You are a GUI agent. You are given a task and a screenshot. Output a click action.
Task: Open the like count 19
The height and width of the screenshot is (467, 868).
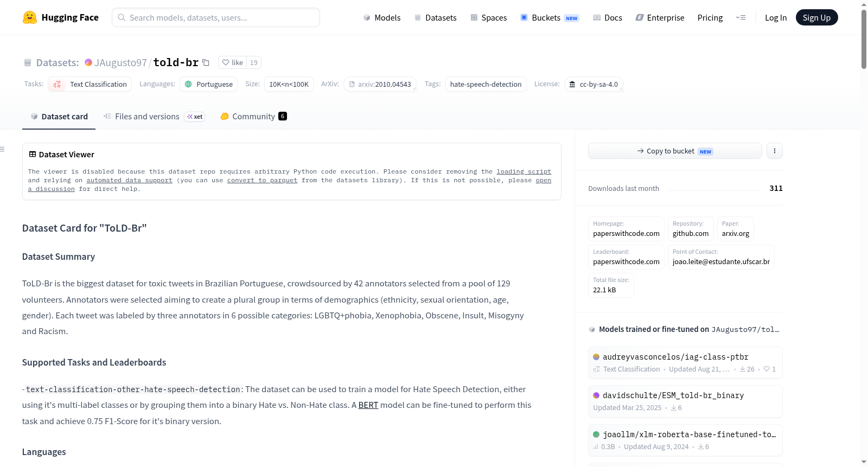click(x=254, y=62)
